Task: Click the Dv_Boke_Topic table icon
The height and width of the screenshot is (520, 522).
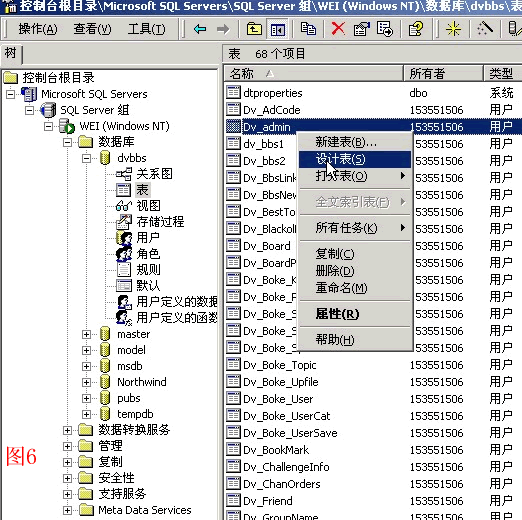Action: [x=233, y=364]
